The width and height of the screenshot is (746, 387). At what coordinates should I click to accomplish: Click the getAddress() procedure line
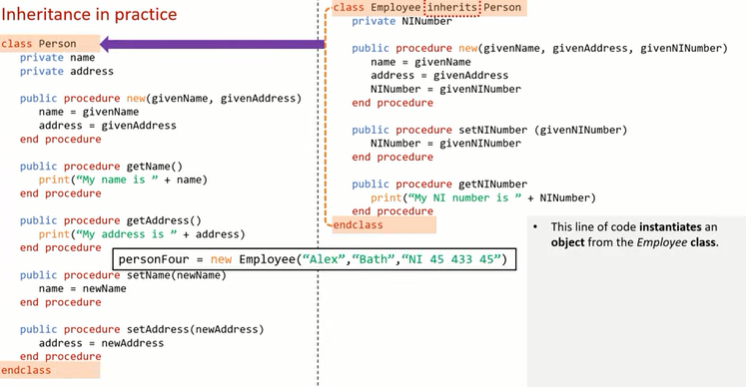[110, 220]
